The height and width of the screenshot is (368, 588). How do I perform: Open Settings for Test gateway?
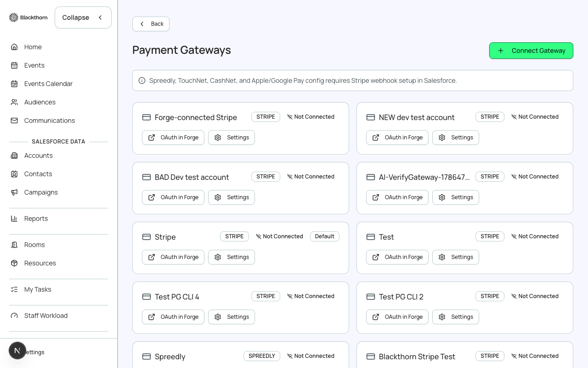coord(456,257)
